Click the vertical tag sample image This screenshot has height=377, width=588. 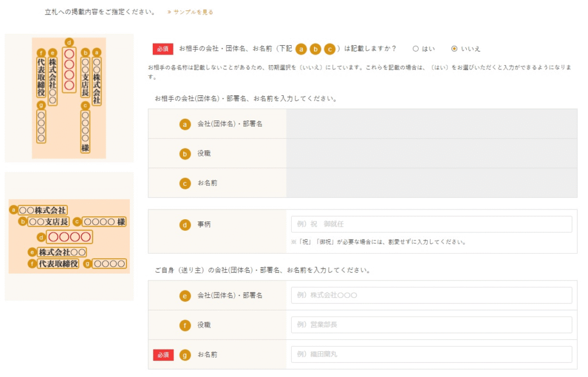tap(69, 98)
